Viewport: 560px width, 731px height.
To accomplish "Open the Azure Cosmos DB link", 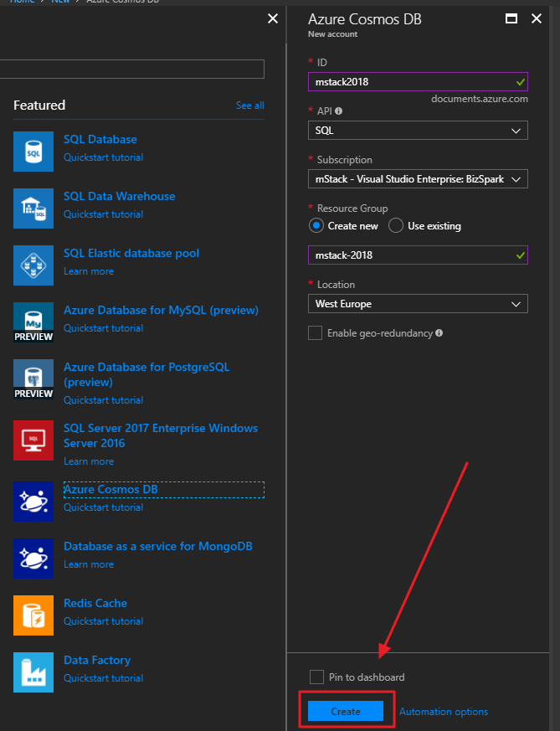I will [110, 489].
